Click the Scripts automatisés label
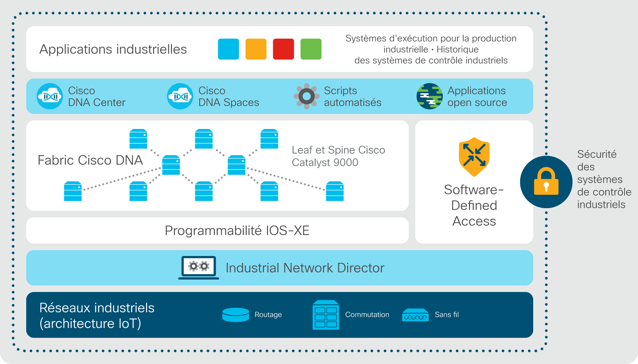 point(353,97)
